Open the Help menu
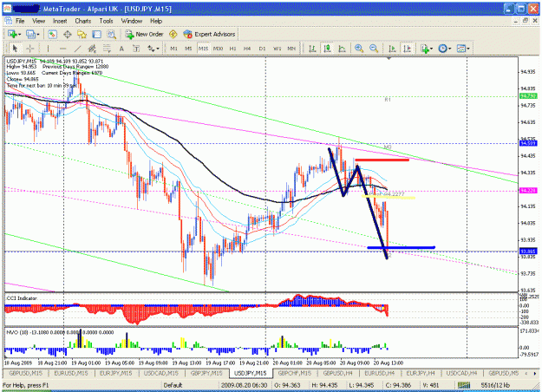542x392 pixels. coord(156,21)
